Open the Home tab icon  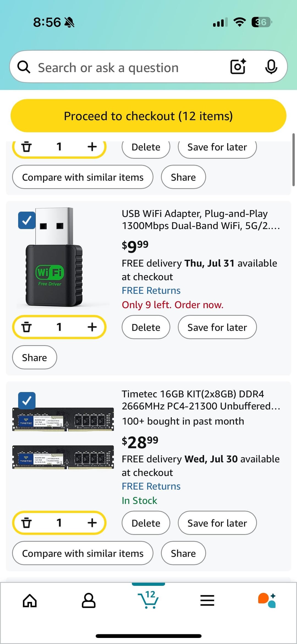click(30, 600)
